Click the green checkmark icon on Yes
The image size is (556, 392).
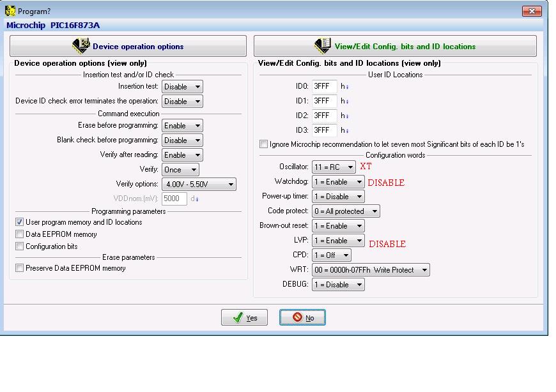point(238,317)
